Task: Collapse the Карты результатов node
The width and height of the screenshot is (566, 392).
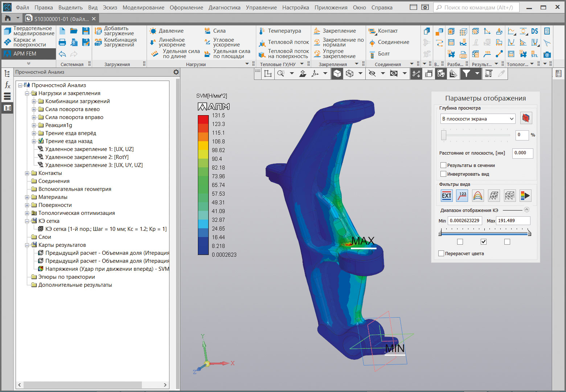Action: (27, 245)
